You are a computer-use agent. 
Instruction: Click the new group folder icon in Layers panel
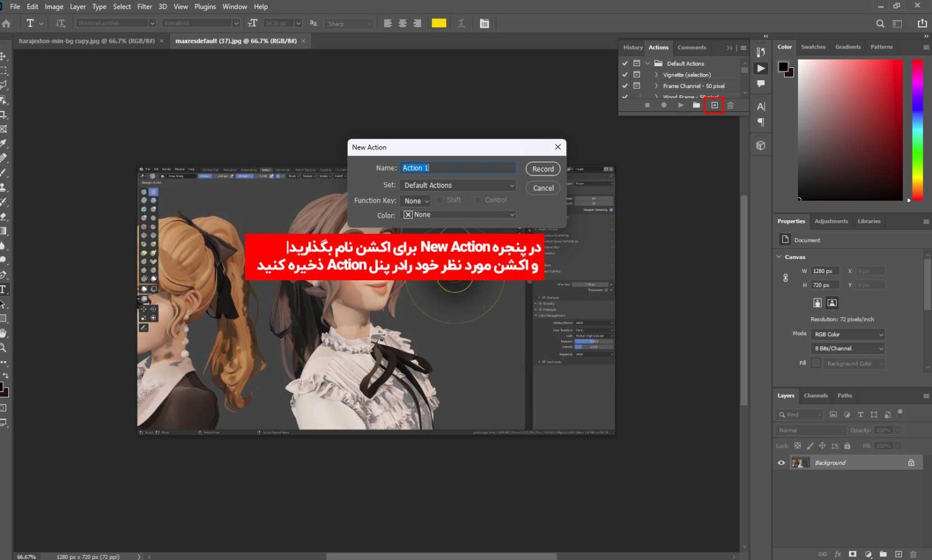tap(883, 554)
